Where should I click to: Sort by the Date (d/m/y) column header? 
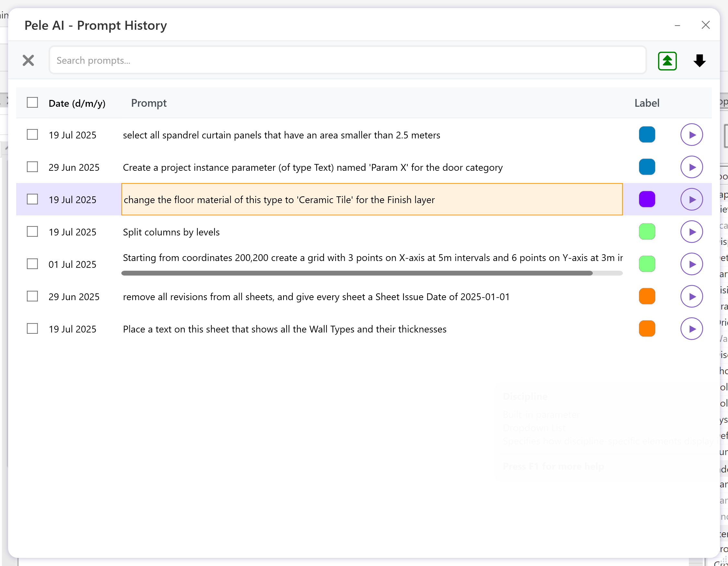tap(77, 103)
